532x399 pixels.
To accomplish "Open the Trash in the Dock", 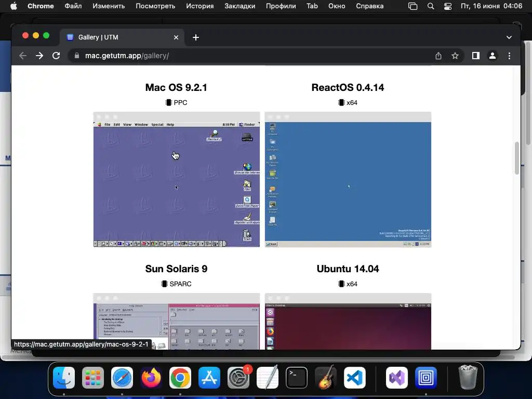I will [x=468, y=378].
